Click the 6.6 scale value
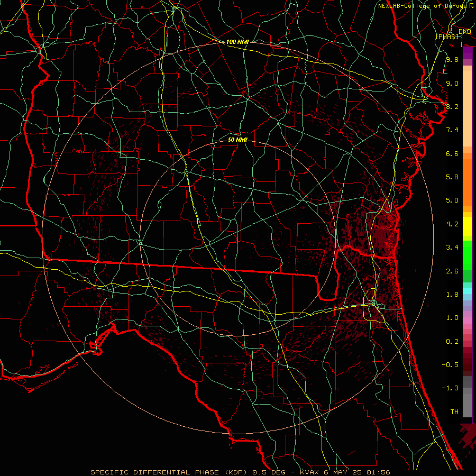The width and height of the screenshot is (476, 476). click(452, 153)
